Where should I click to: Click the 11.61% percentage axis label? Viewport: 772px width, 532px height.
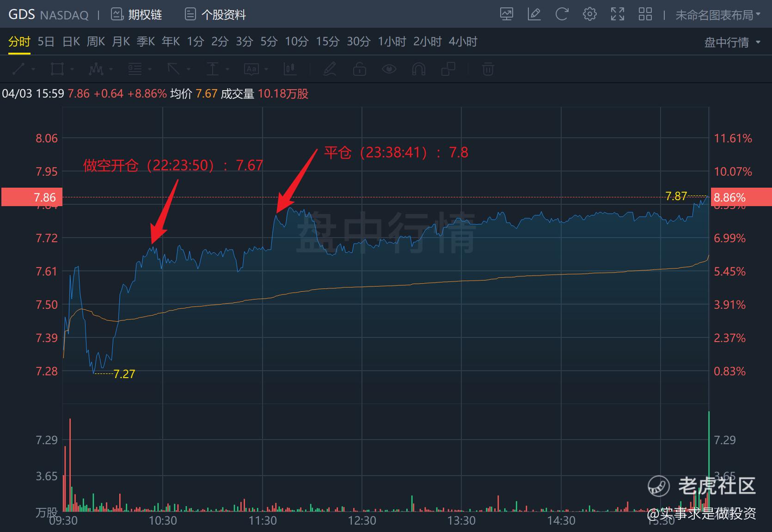point(733,138)
